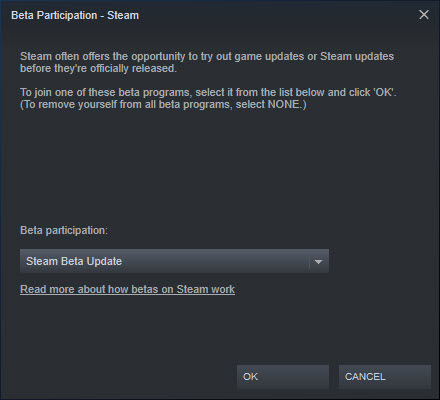The width and height of the screenshot is (440, 400).
Task: Close the Beta Participation dialog with X
Action: pyautogui.click(x=424, y=15)
